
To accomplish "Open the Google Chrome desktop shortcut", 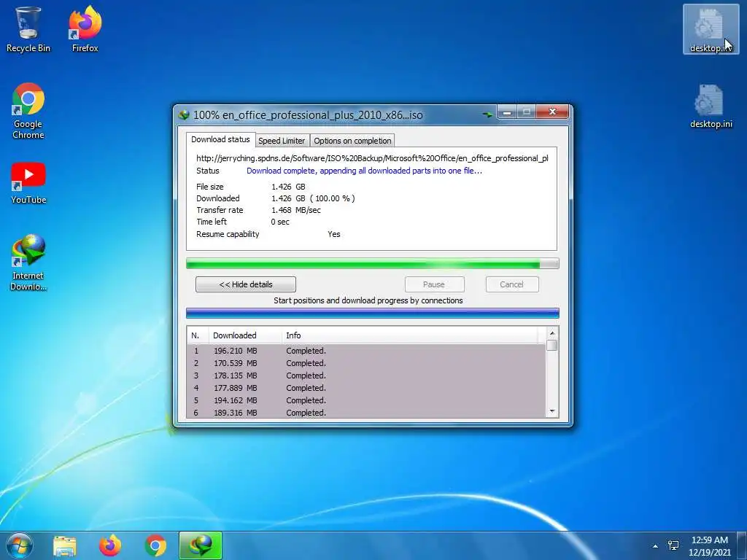I will (x=28, y=111).
